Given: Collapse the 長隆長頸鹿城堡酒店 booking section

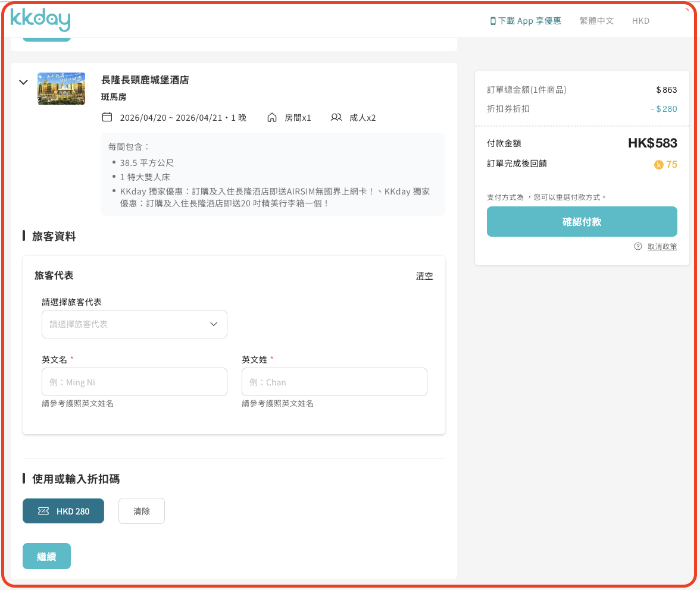Looking at the screenshot, I should pos(24,82).
